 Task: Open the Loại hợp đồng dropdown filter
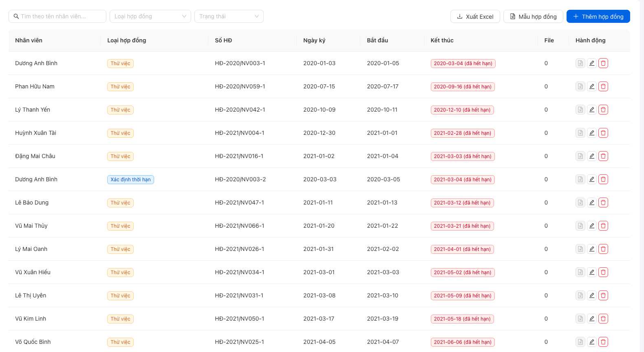[150, 16]
